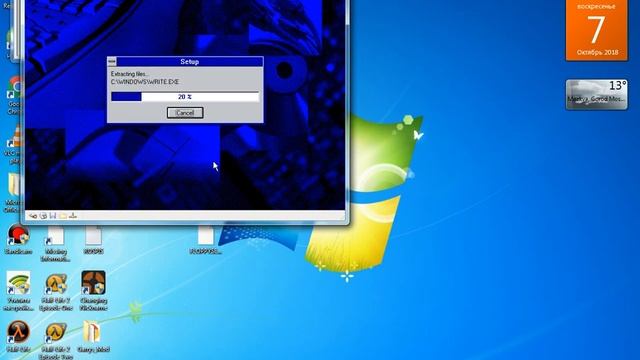640x360 pixels.
Task: Click the CD-ROM icon in VM status bar
Action: point(43,216)
